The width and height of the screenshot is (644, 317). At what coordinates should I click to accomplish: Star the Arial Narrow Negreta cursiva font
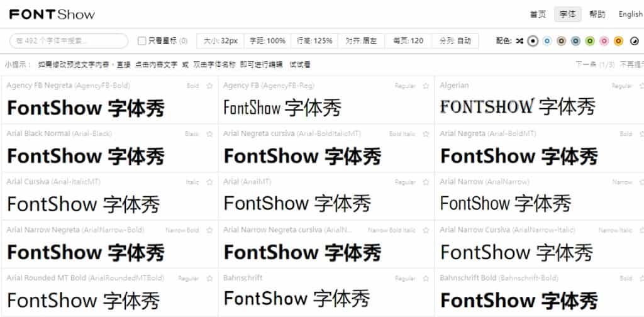[x=426, y=230]
